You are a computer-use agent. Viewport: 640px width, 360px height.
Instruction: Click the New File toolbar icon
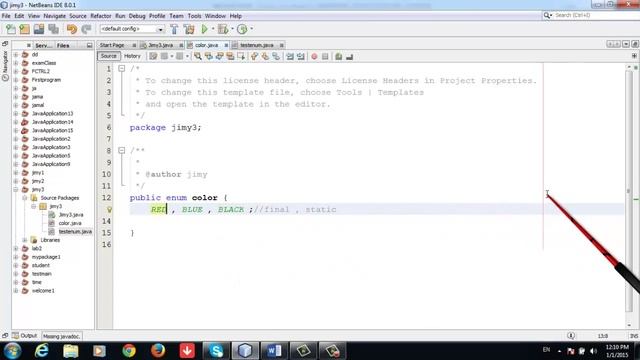(x=11, y=29)
